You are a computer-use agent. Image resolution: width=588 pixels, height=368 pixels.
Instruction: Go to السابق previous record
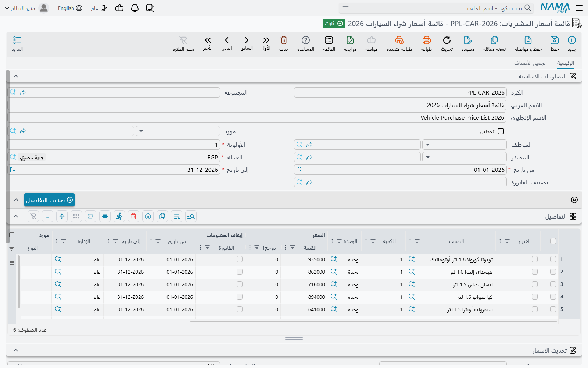point(247,40)
